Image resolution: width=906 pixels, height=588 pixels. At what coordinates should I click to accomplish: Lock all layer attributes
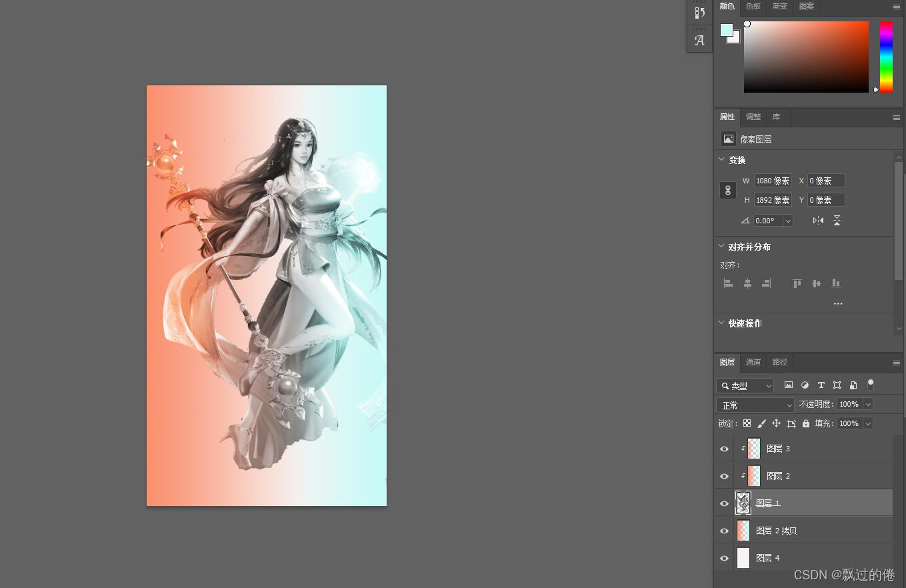tap(806, 423)
